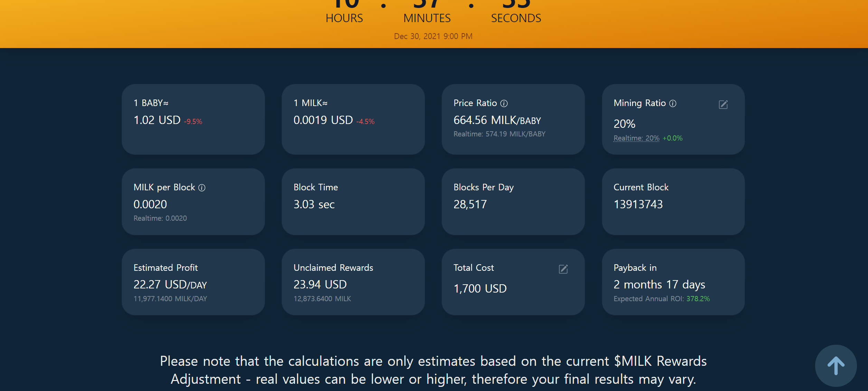Click the Blocks Per Day value 28,517
The height and width of the screenshot is (391, 868).
pos(470,204)
